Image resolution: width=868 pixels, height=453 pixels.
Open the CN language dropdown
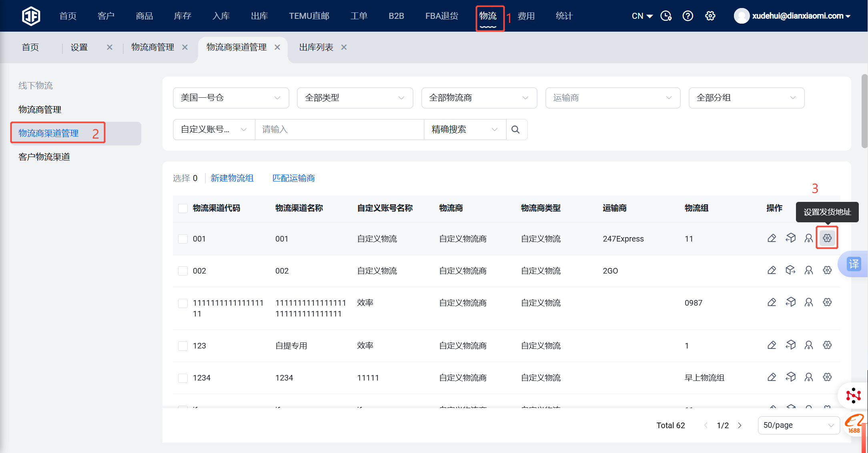point(642,16)
